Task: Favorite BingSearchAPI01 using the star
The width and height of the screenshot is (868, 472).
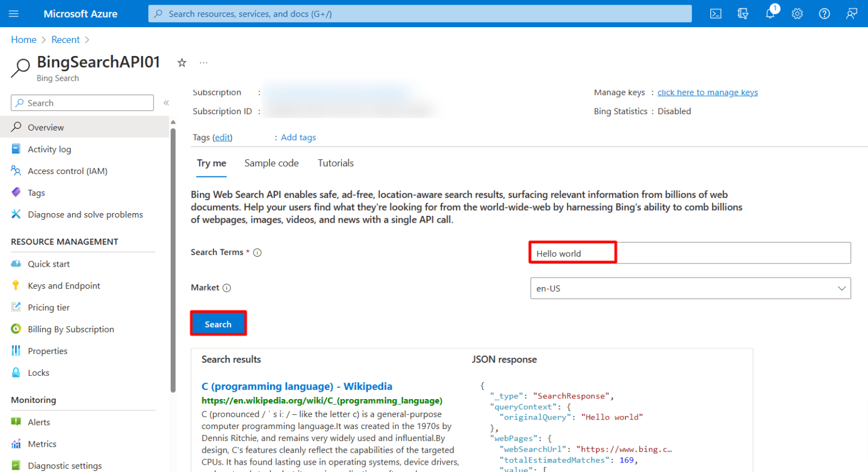Action: click(181, 63)
